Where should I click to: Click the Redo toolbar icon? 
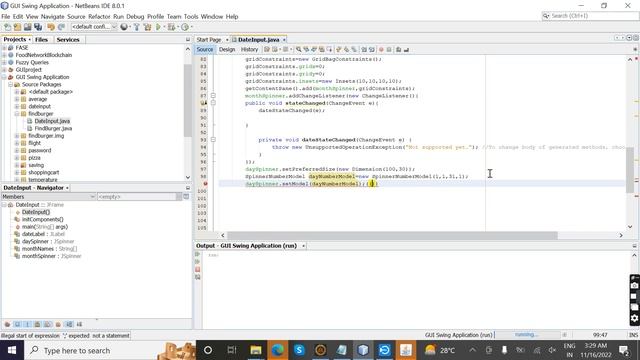coord(61,27)
